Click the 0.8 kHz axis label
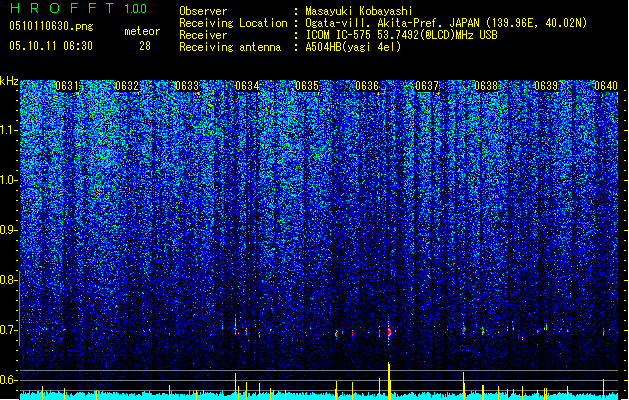The height and width of the screenshot is (400, 629). 7,280
